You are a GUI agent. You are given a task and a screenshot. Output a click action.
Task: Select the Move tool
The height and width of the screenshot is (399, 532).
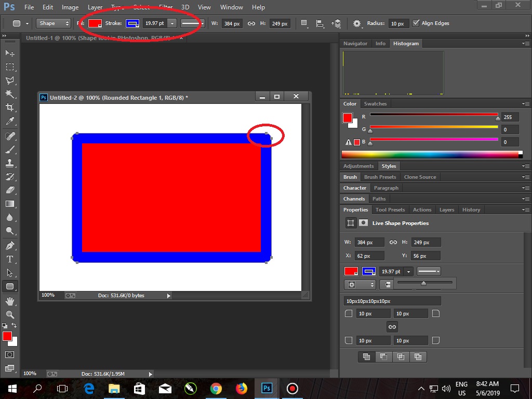[x=9, y=53]
